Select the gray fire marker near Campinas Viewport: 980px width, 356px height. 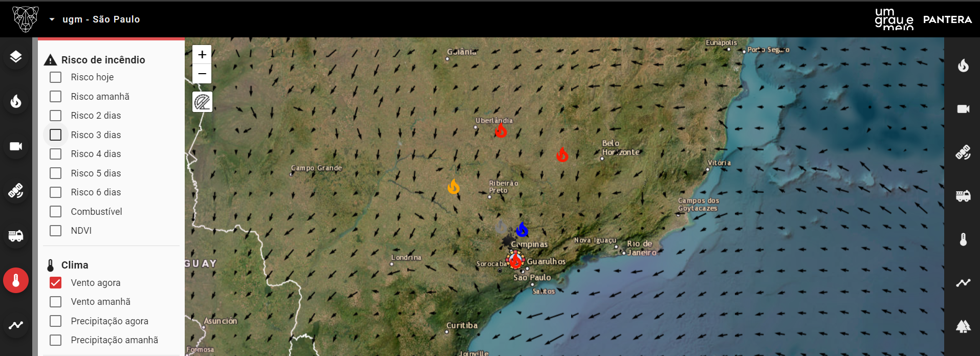[x=501, y=227]
